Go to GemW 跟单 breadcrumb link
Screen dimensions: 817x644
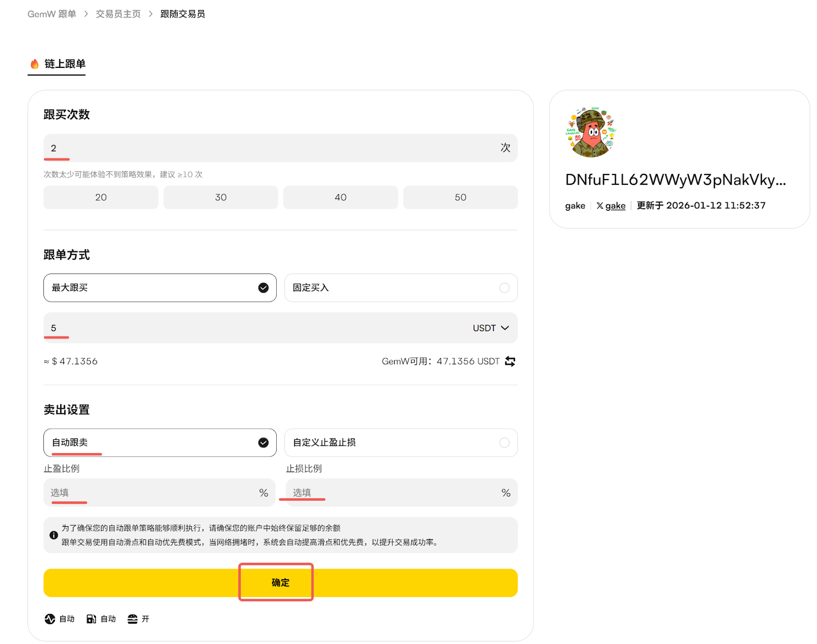52,14
